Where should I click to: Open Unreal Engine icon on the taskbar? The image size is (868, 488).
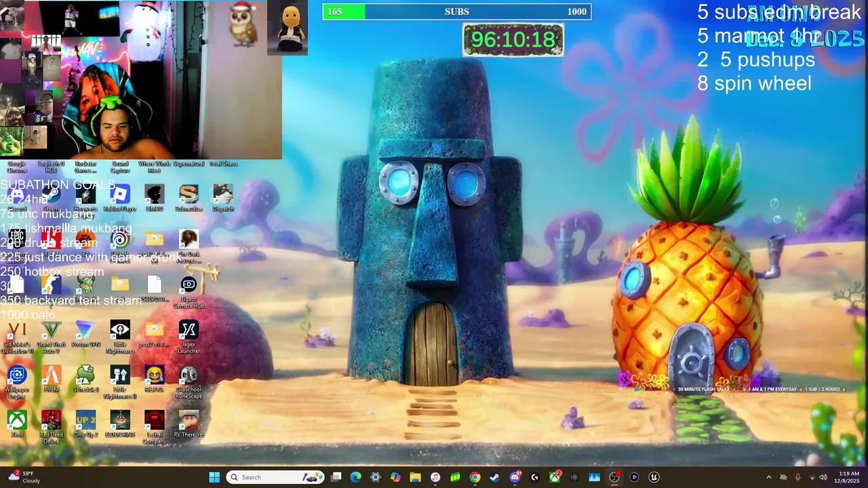coord(654,477)
